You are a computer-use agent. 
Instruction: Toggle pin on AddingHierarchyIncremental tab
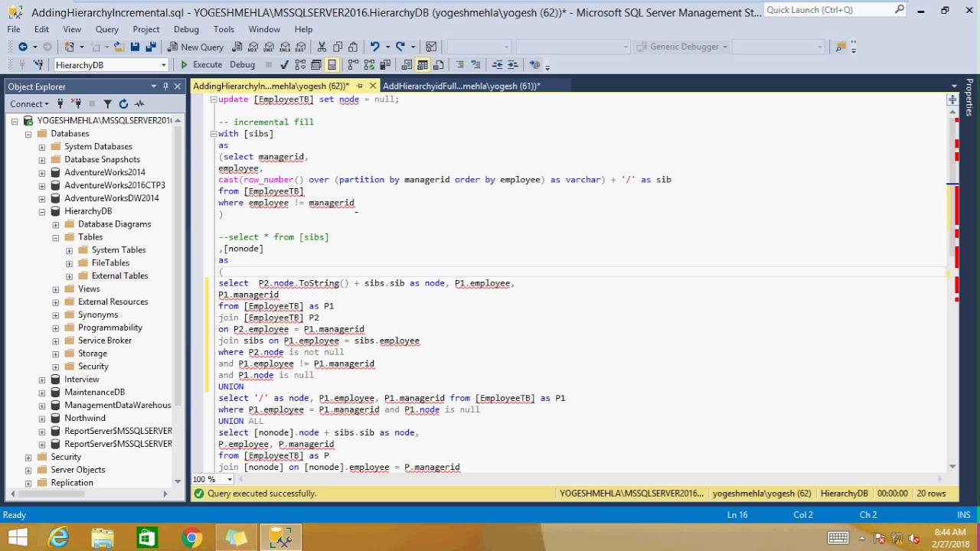(359, 86)
